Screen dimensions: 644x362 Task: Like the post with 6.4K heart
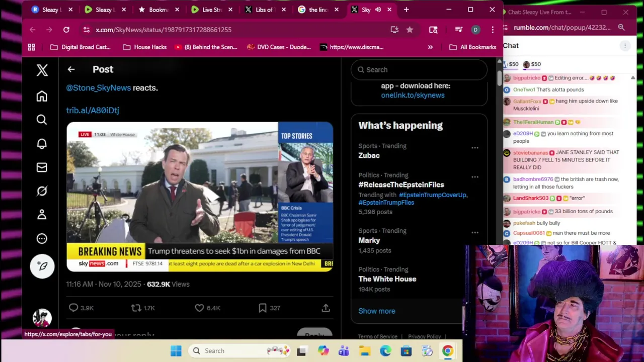(x=199, y=308)
